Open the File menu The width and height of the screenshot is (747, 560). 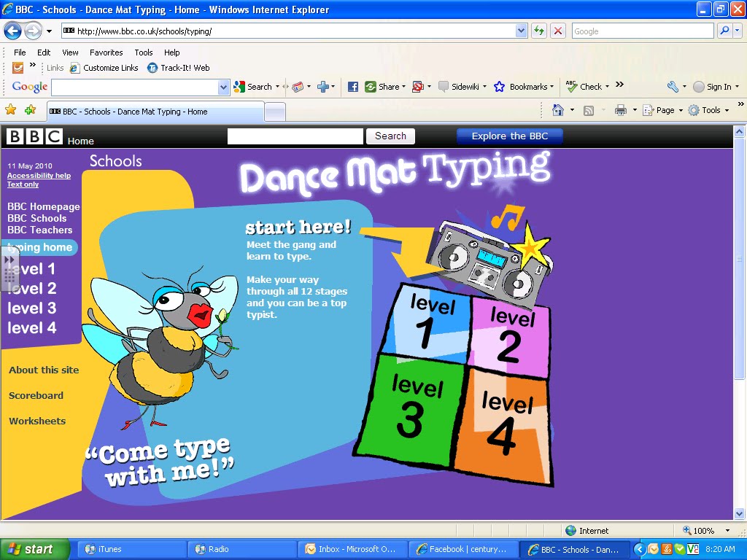(20, 52)
